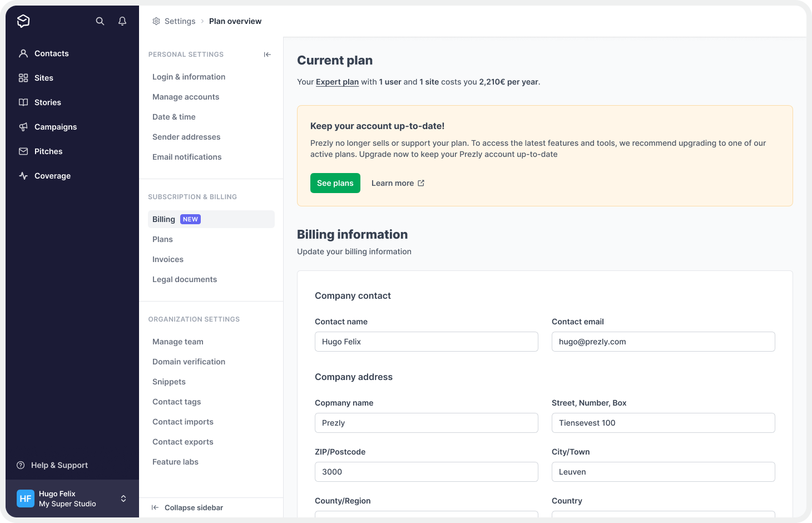Viewport: 812px width, 523px height.
Task: Click the Stories book icon
Action: coord(23,102)
